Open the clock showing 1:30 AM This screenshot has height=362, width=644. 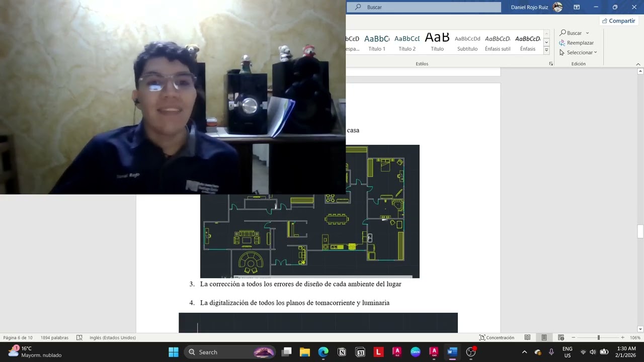click(626, 352)
